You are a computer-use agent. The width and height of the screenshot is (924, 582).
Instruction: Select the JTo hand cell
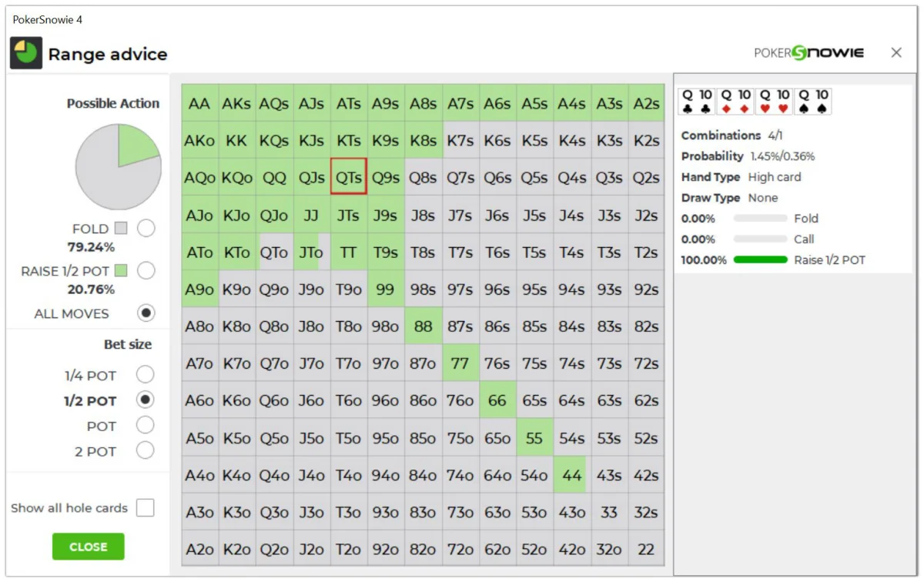311,252
